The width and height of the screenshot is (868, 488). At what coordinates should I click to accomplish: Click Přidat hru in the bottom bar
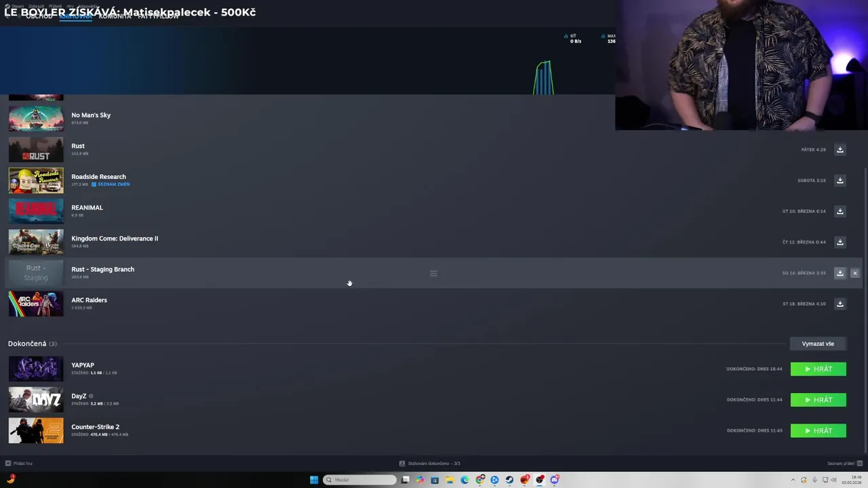pyautogui.click(x=19, y=464)
